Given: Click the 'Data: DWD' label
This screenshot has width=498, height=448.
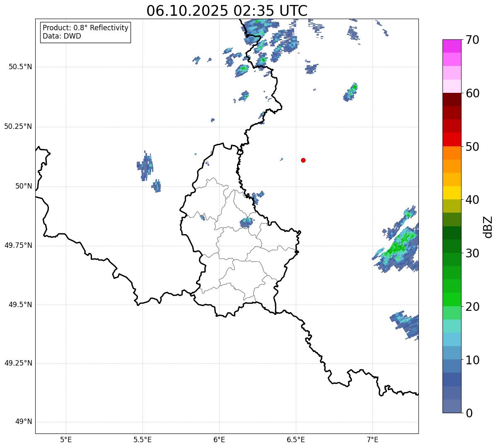Looking at the screenshot, I should [62, 36].
